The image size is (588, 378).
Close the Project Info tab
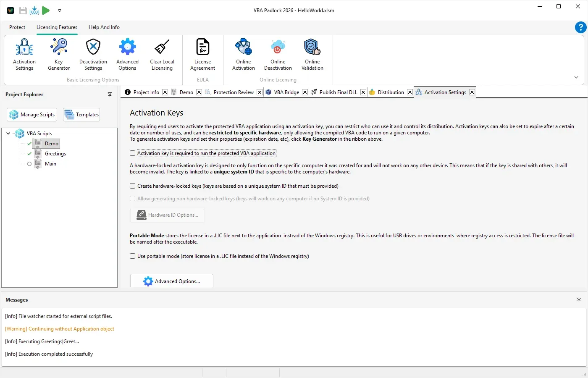(165, 92)
